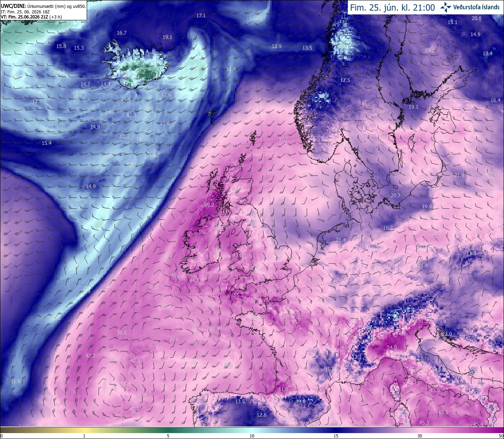Click the 16.7 value north of Iceland
The image size is (504, 439).
point(122,33)
